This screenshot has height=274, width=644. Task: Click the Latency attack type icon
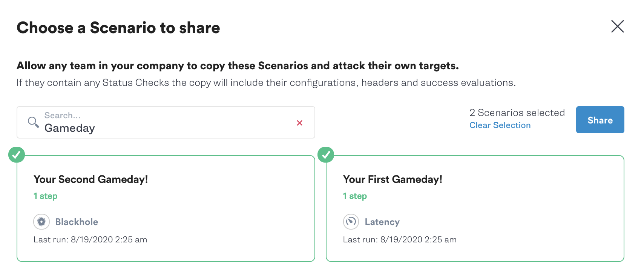pyautogui.click(x=351, y=222)
